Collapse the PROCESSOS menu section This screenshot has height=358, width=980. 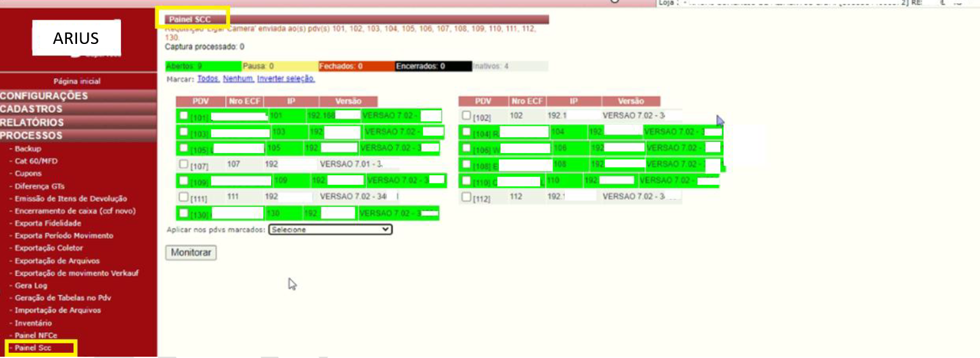(31, 136)
